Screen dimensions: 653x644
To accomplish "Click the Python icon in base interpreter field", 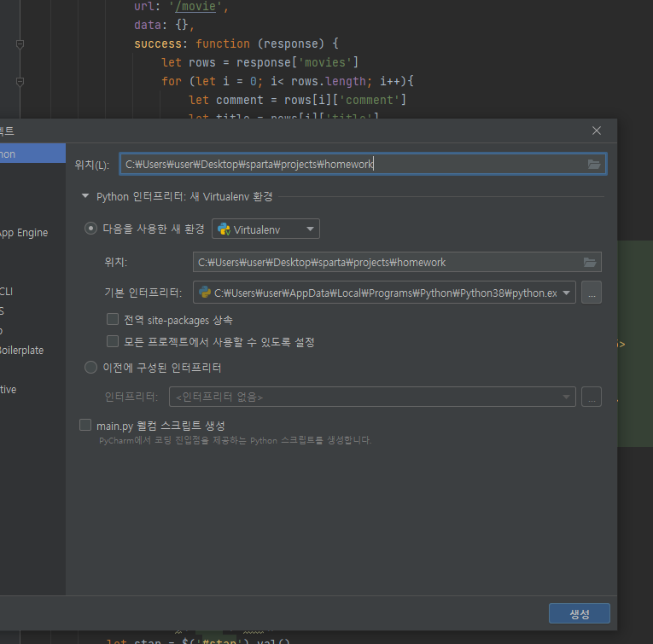I will (x=205, y=292).
